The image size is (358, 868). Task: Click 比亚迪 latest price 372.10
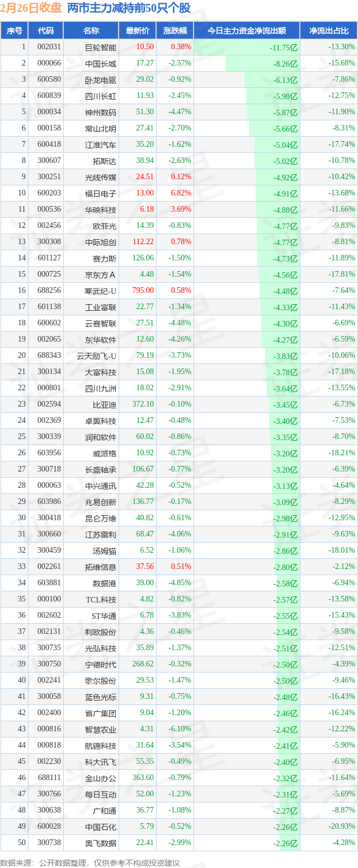[143, 404]
